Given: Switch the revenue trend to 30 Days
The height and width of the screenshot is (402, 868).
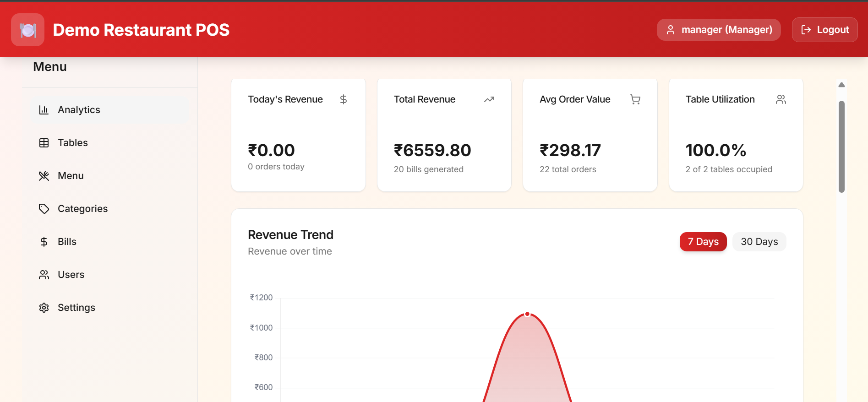Looking at the screenshot, I should [x=759, y=242].
